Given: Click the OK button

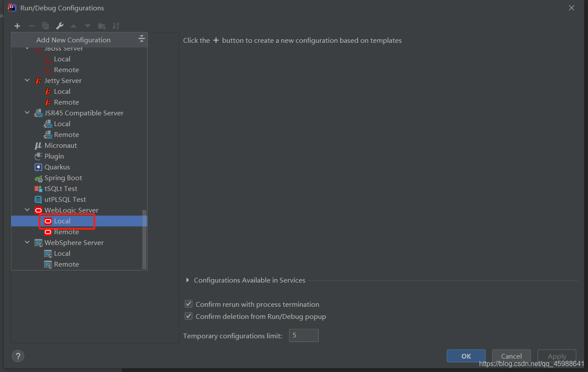Looking at the screenshot, I should (x=466, y=356).
